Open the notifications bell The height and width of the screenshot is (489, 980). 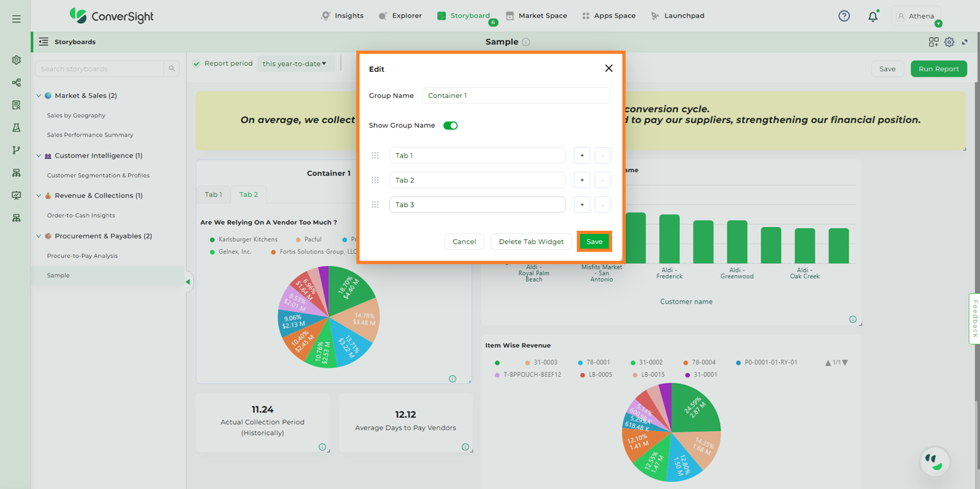tap(872, 17)
